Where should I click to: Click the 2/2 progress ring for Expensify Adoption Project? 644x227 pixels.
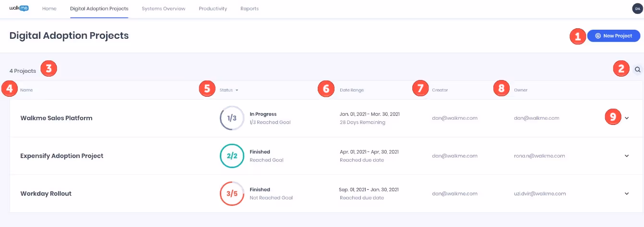[x=232, y=156]
